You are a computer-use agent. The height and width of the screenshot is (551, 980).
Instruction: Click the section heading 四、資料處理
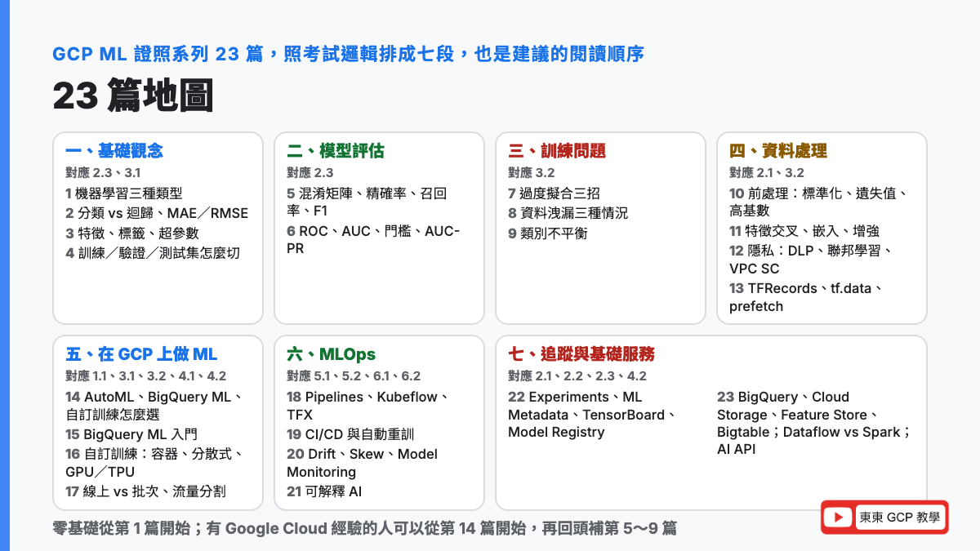(x=778, y=151)
